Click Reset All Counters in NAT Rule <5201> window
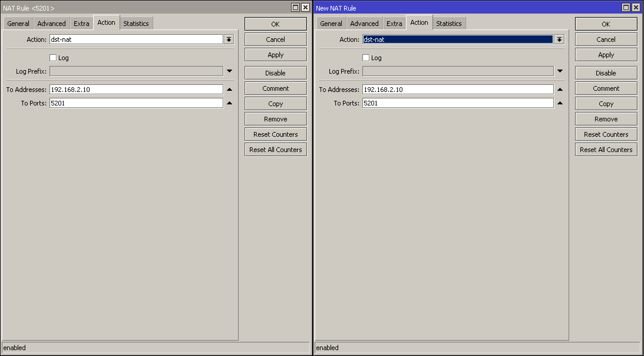Image resolution: width=644 pixels, height=356 pixels. point(276,150)
